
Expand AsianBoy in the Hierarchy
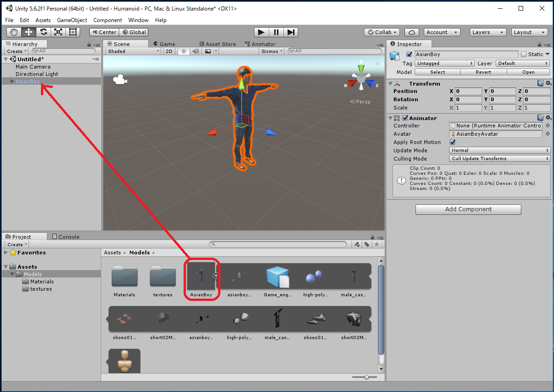tap(12, 81)
